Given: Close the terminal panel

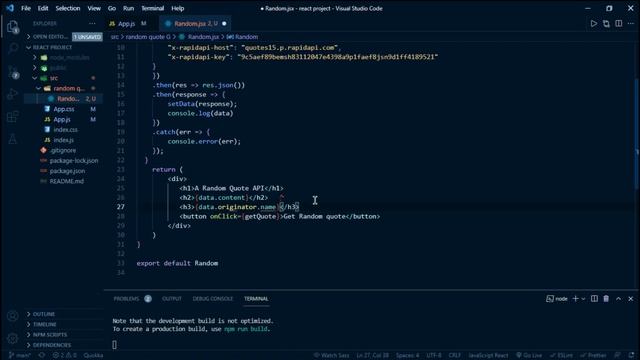Looking at the screenshot, I should click(x=631, y=299).
